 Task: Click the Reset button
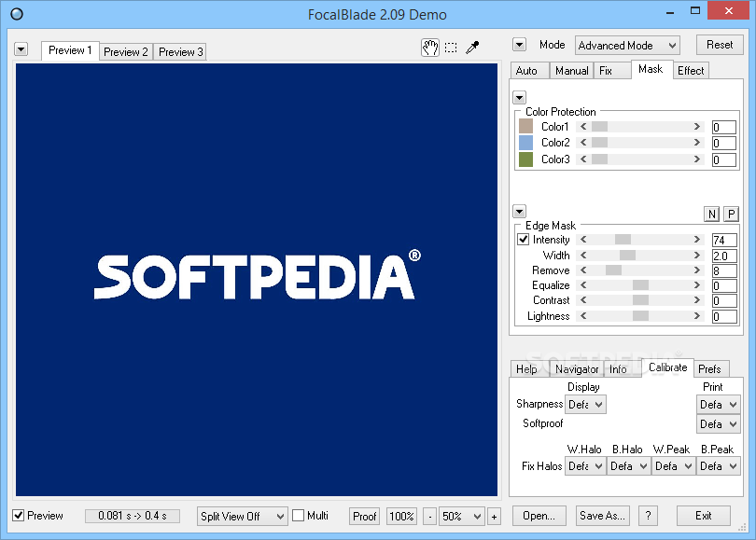click(x=720, y=45)
